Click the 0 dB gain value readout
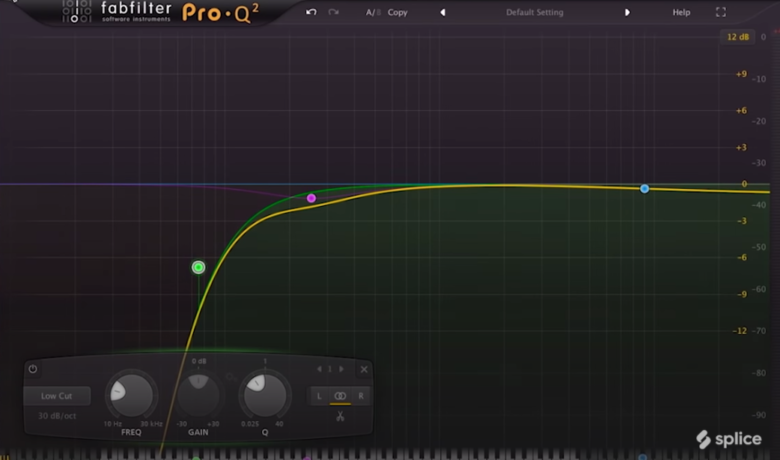 (199, 361)
